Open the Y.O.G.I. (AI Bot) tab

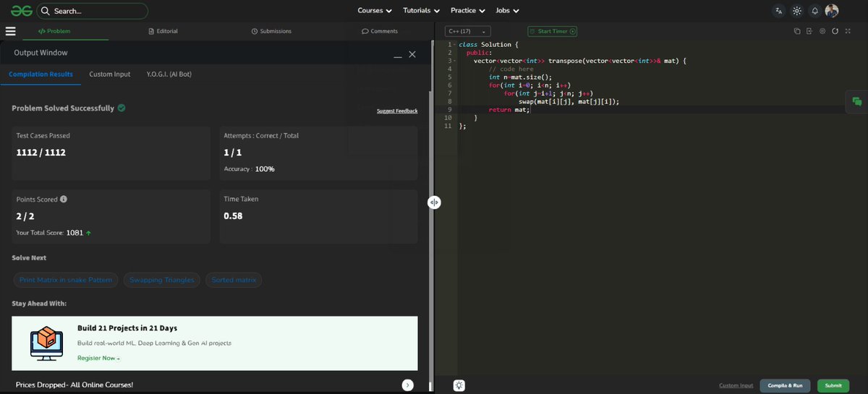pyautogui.click(x=169, y=74)
